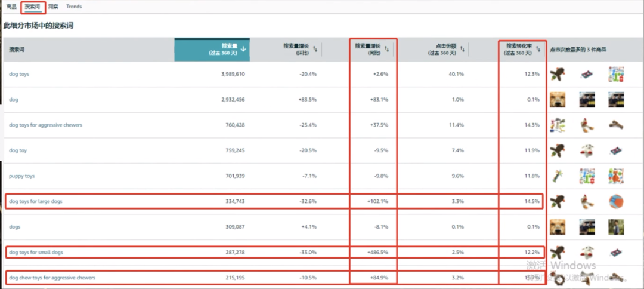View third thumbnail in 'dog toys for small dogs' row

click(x=617, y=252)
